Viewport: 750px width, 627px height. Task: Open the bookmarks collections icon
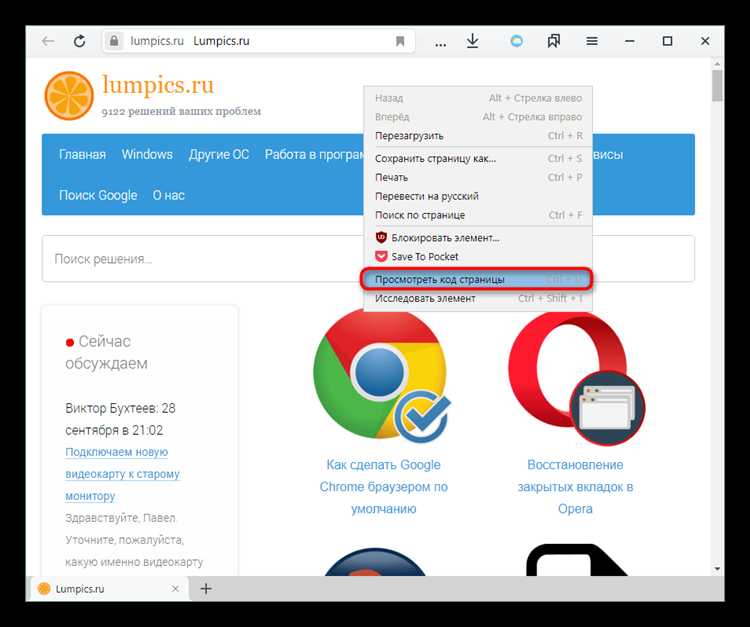554,42
